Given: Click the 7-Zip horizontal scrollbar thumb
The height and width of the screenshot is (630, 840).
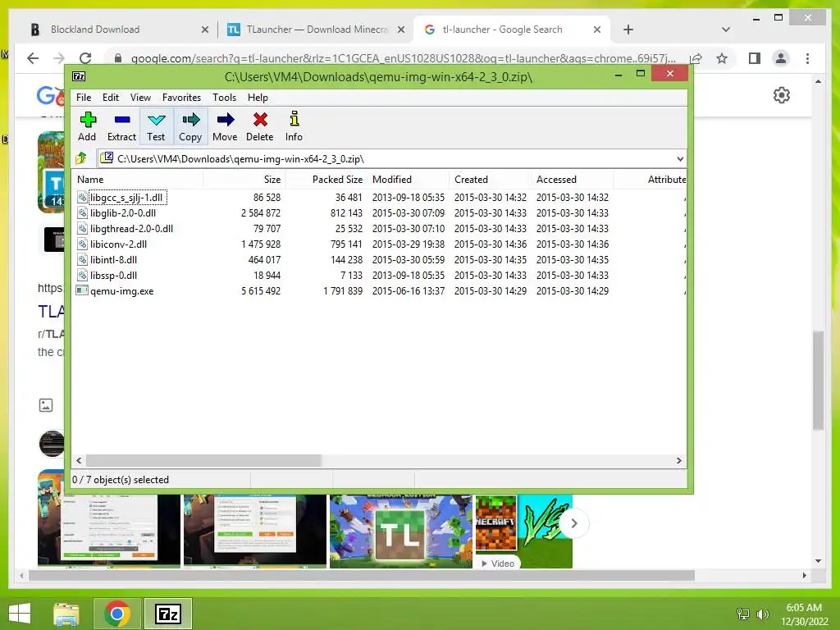Looking at the screenshot, I should [x=203, y=461].
